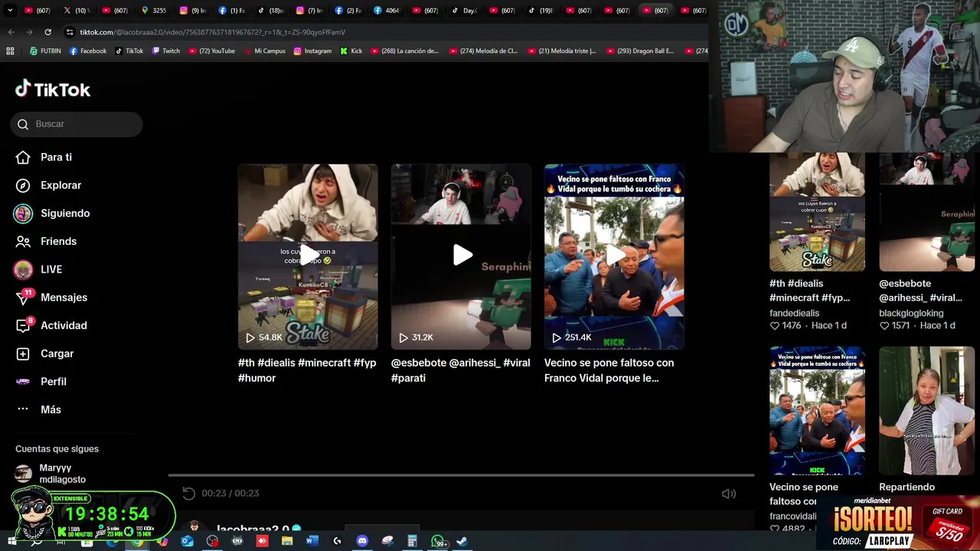Image resolution: width=980 pixels, height=551 pixels.
Task: Open the Instagram bookmark
Action: click(312, 51)
